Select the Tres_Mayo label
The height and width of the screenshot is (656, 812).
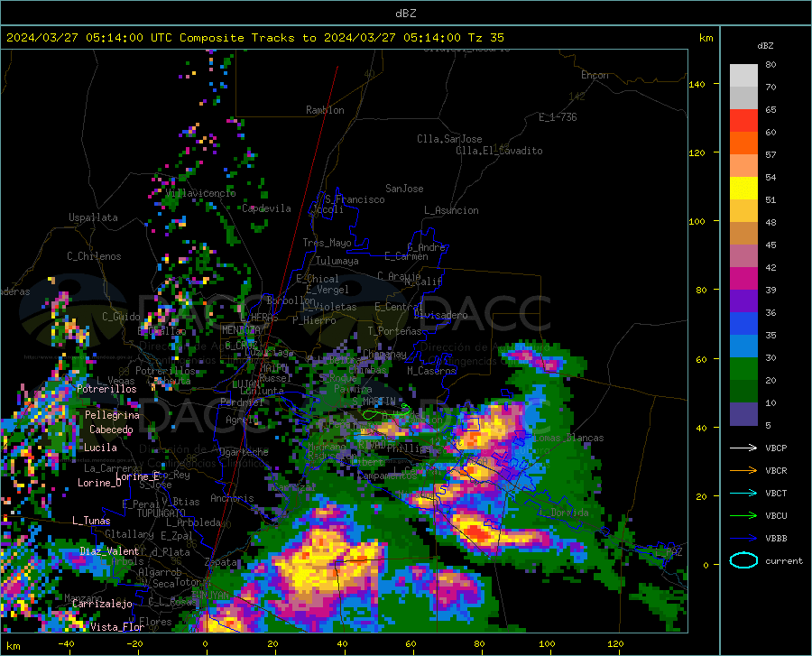pyautogui.click(x=327, y=243)
